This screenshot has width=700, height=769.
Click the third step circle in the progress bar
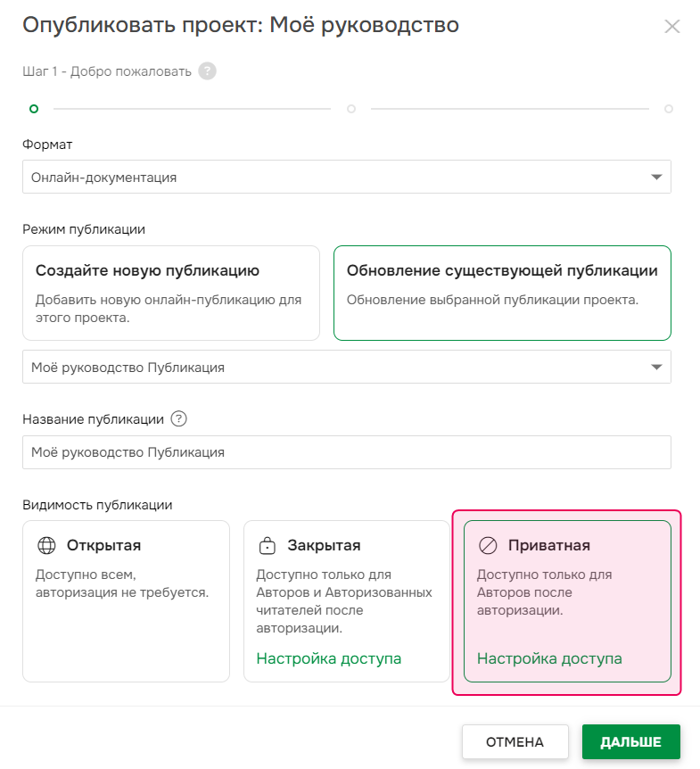tap(668, 108)
